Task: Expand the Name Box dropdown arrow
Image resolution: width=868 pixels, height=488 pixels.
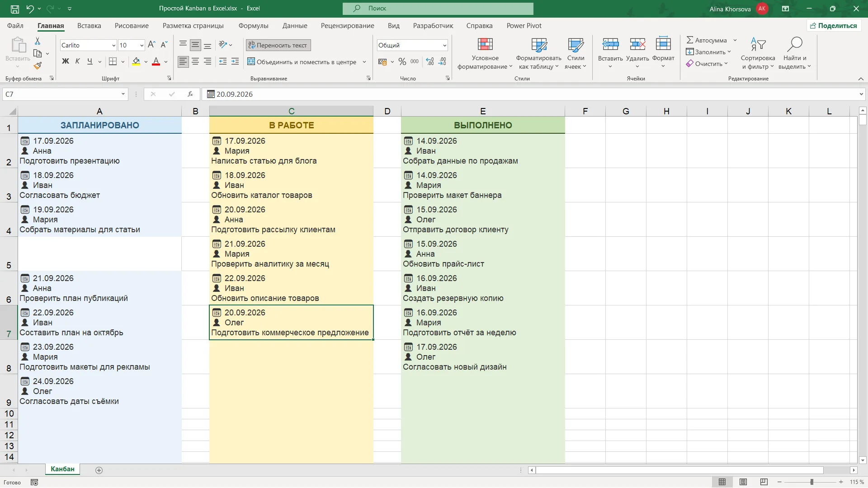Action: click(123, 94)
